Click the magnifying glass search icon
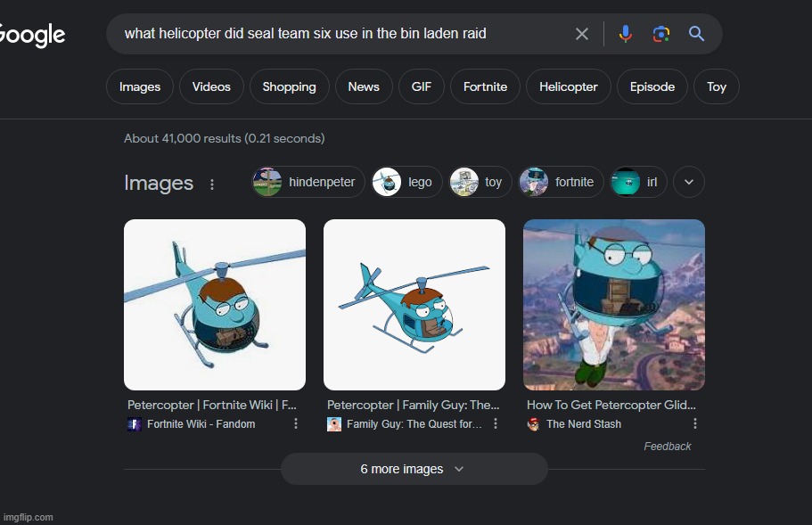 696,34
